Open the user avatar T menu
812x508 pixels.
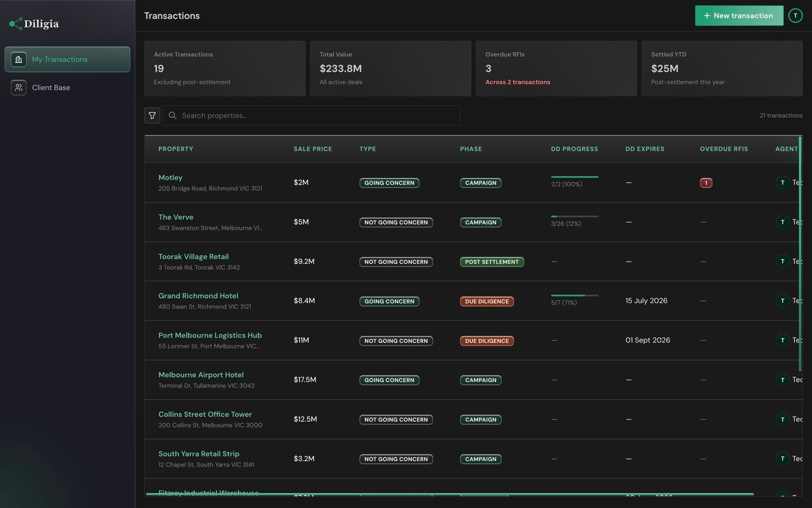tap(795, 16)
